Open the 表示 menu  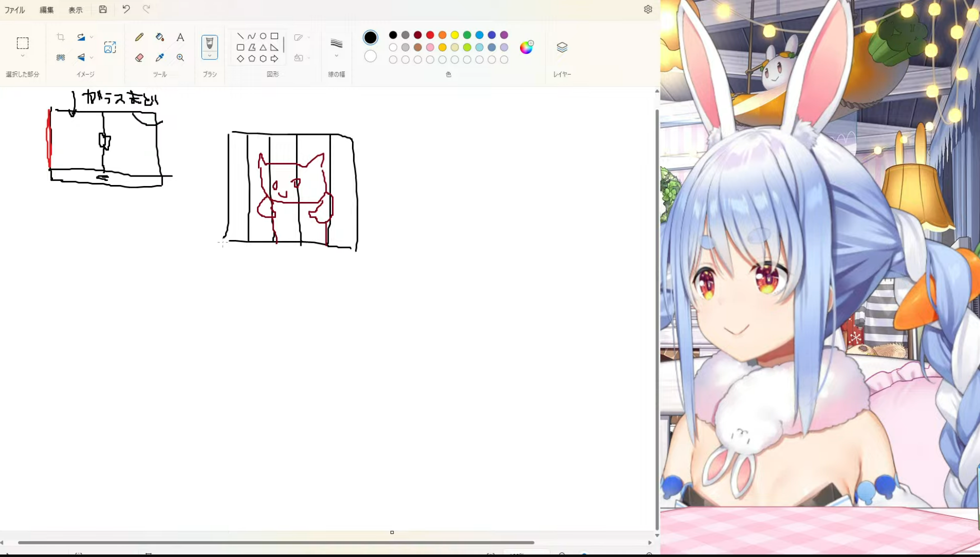pyautogui.click(x=75, y=9)
